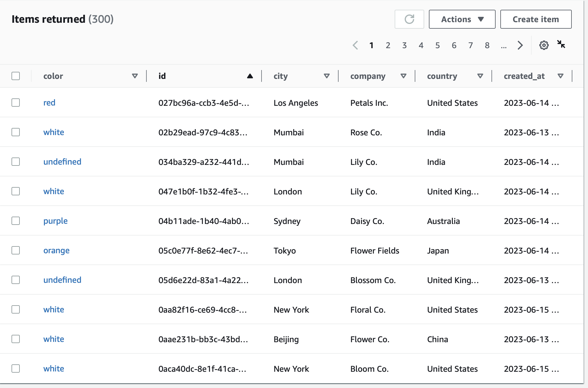588x388 pixels.
Task: Go to next page chevron
Action: point(520,45)
